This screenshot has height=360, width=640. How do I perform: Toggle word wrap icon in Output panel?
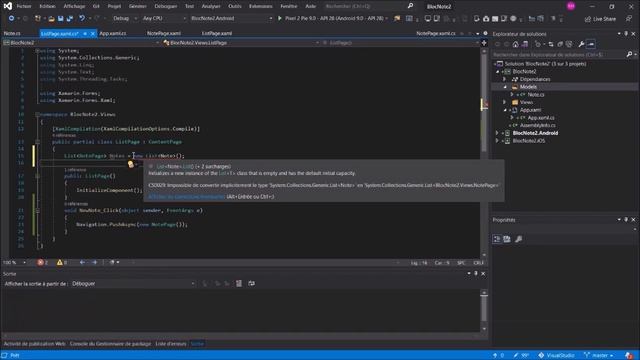pyautogui.click(x=251, y=283)
